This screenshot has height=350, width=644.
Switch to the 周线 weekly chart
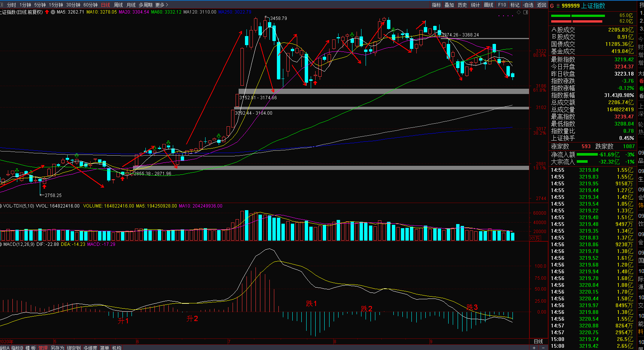tap(118, 5)
